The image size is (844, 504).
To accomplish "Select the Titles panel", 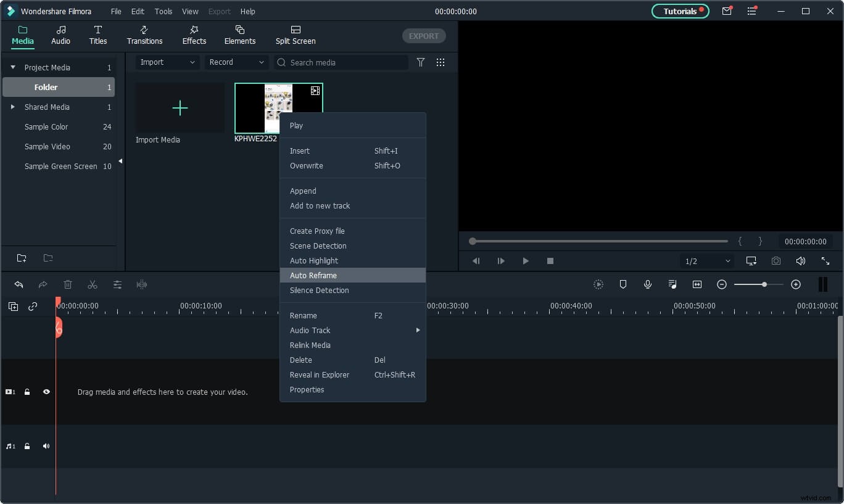I will click(98, 34).
